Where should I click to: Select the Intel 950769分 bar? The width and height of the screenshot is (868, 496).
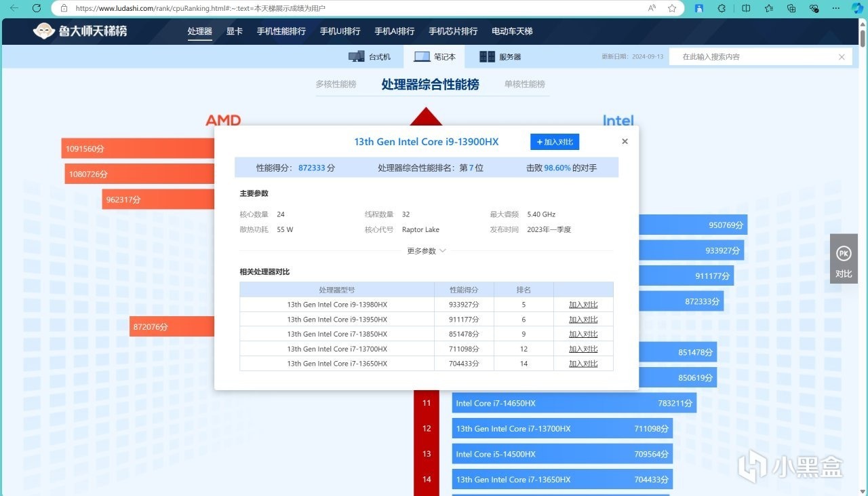coord(692,225)
